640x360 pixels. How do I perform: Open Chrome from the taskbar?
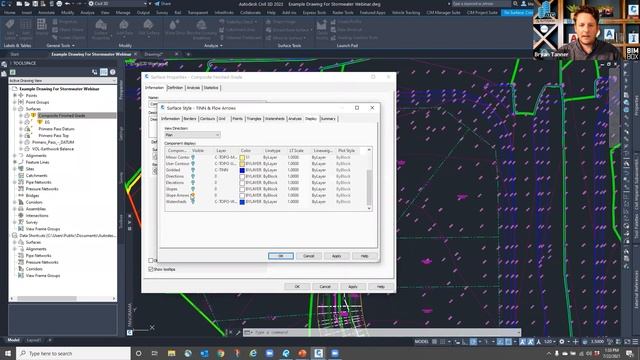click(x=220, y=353)
